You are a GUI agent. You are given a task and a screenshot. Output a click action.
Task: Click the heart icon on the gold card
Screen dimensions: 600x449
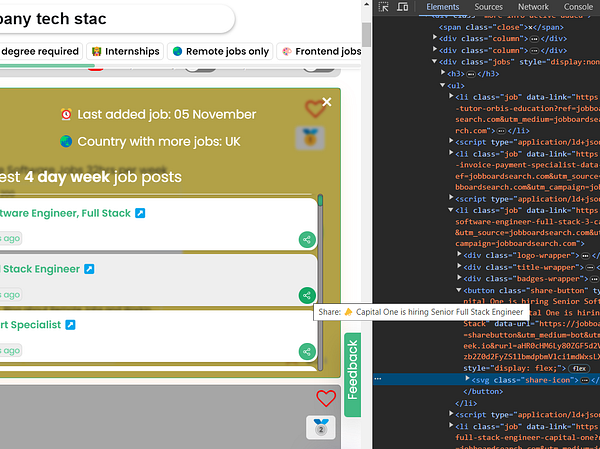point(315,109)
